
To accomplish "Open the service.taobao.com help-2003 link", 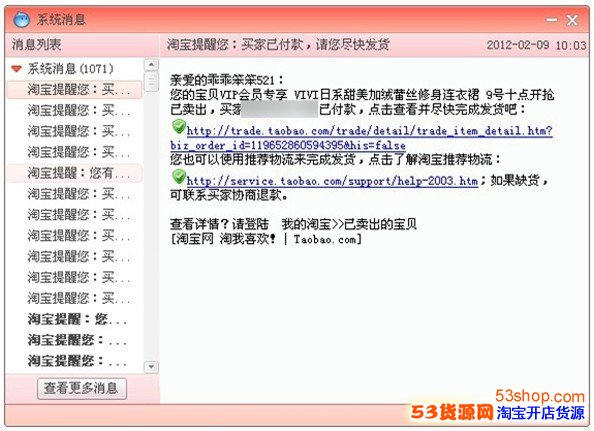I will (332, 181).
